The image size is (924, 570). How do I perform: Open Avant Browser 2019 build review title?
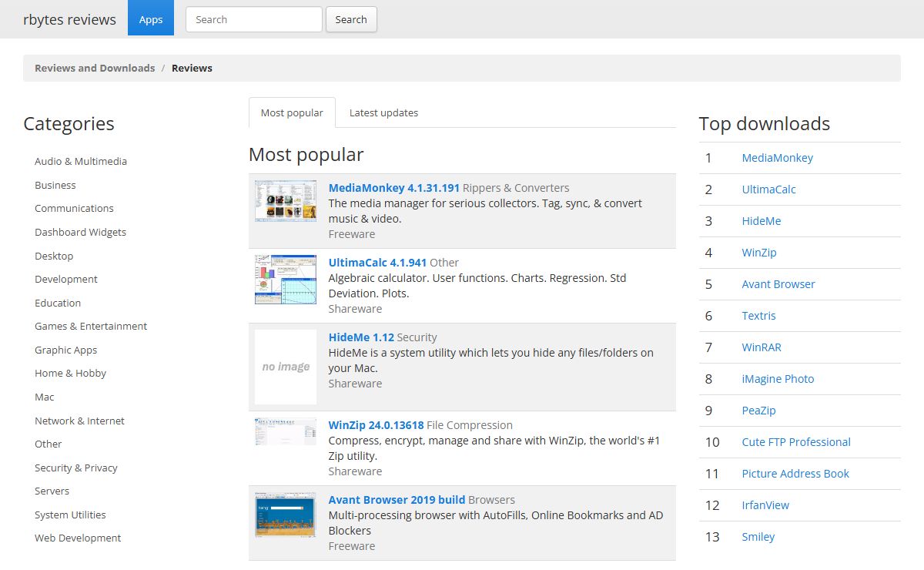tap(397, 500)
